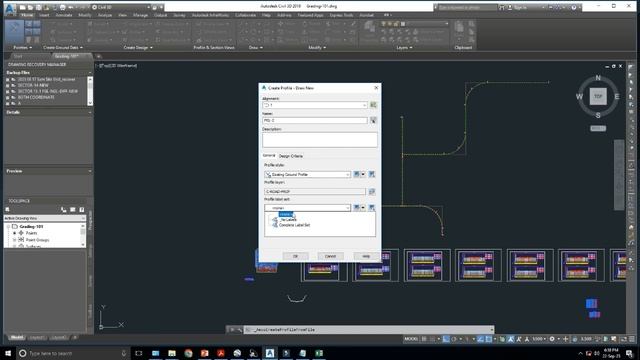Click Cancel in Create Profile dialog

pyautogui.click(x=330, y=256)
